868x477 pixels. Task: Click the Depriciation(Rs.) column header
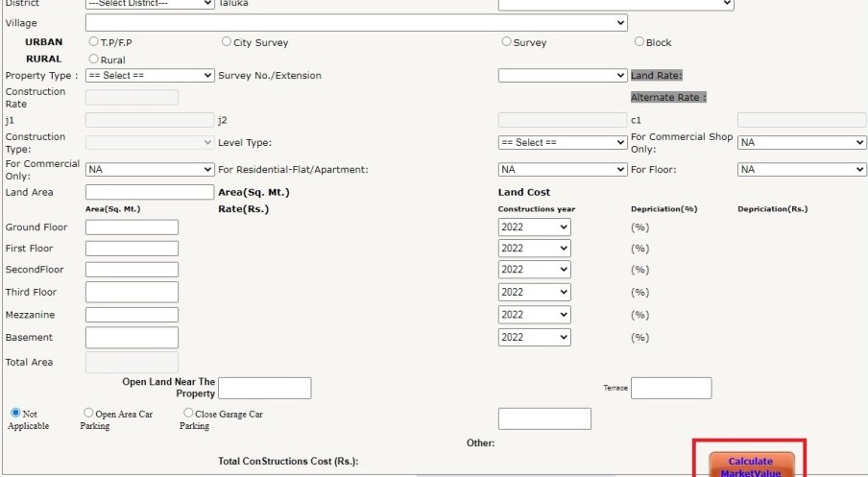coord(773,209)
